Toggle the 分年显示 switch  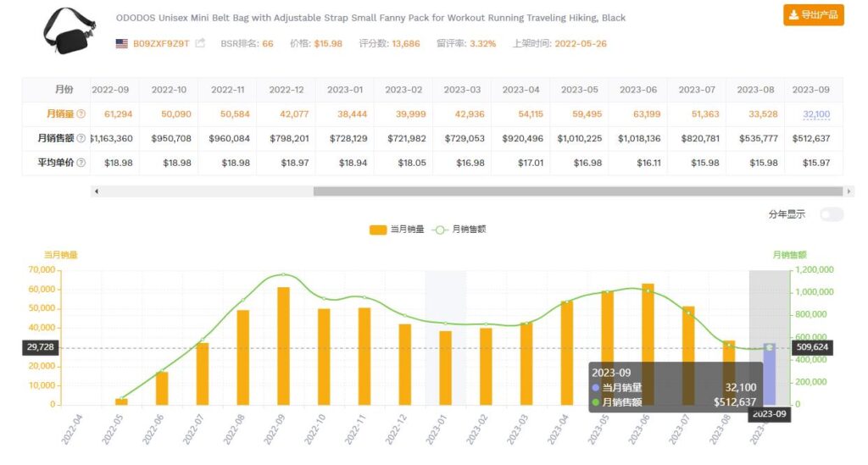click(831, 214)
